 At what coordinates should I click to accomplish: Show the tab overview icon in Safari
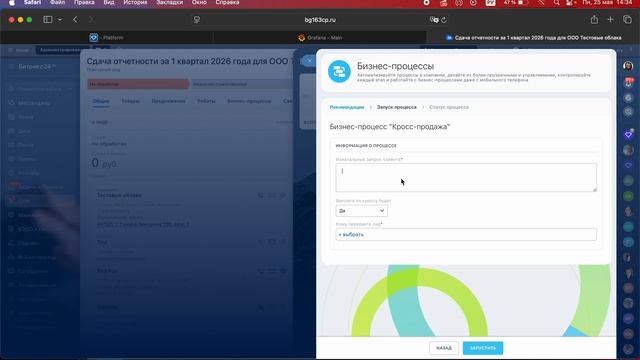pos(627,20)
